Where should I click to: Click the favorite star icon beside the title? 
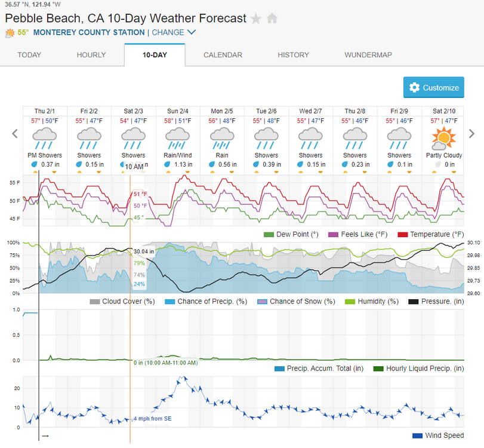click(x=256, y=19)
